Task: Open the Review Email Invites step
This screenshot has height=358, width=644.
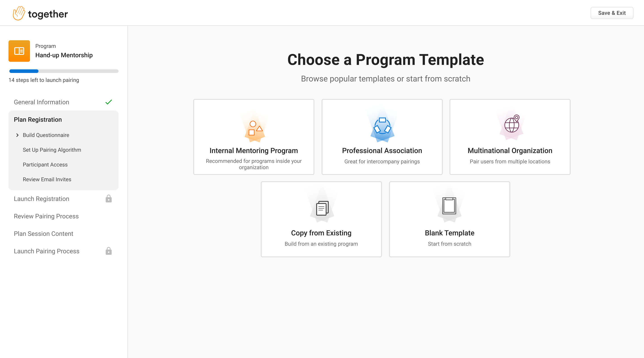Action: pos(47,179)
